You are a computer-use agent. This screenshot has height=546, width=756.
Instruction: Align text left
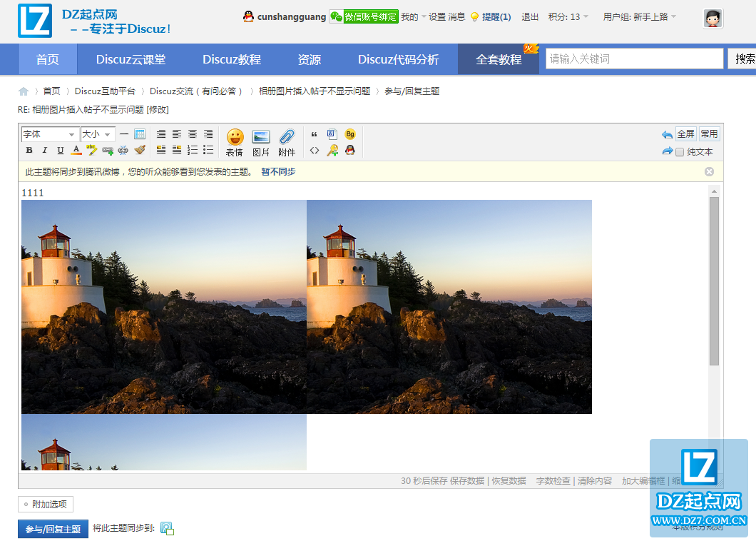pyautogui.click(x=177, y=134)
